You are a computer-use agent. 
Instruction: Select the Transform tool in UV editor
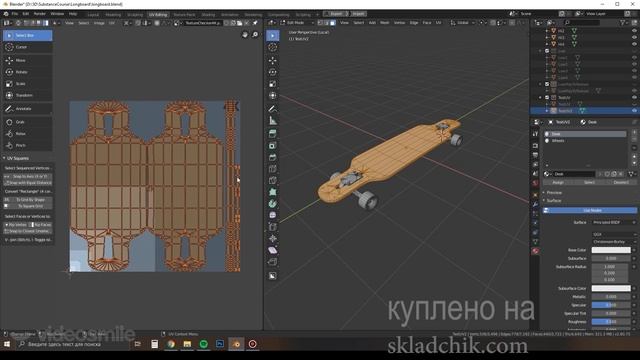27,95
